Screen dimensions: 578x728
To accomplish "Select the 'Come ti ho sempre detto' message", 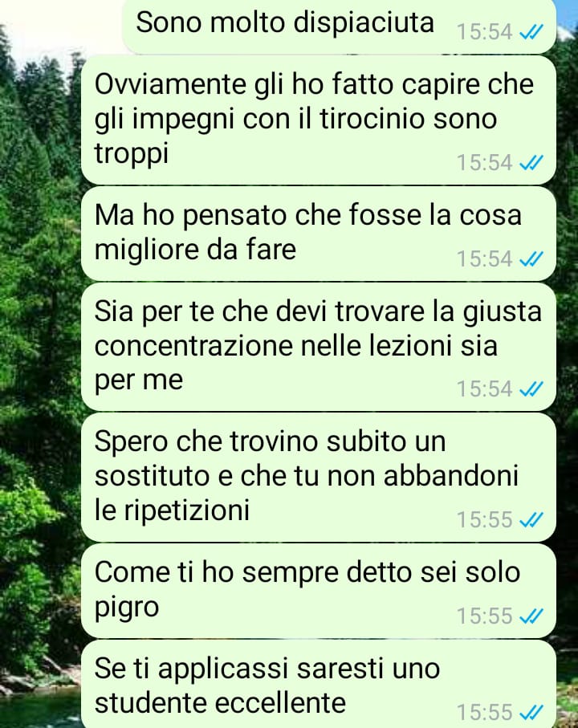I will coord(319,591).
